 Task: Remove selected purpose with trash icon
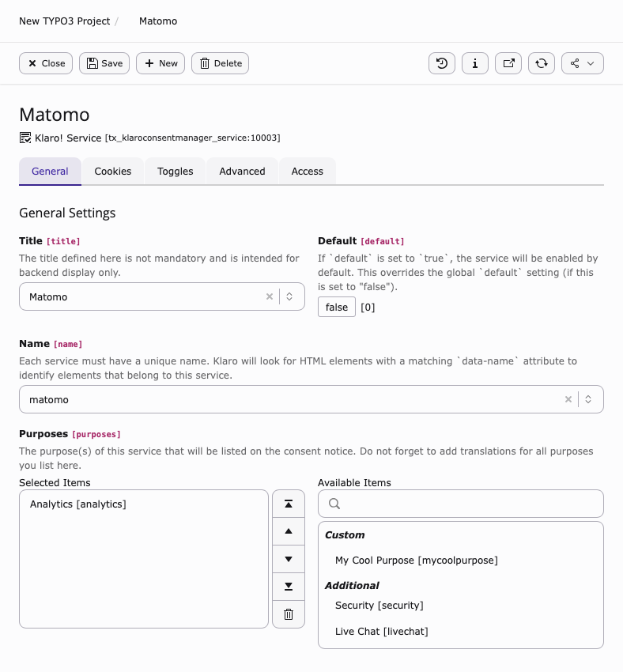[289, 614]
